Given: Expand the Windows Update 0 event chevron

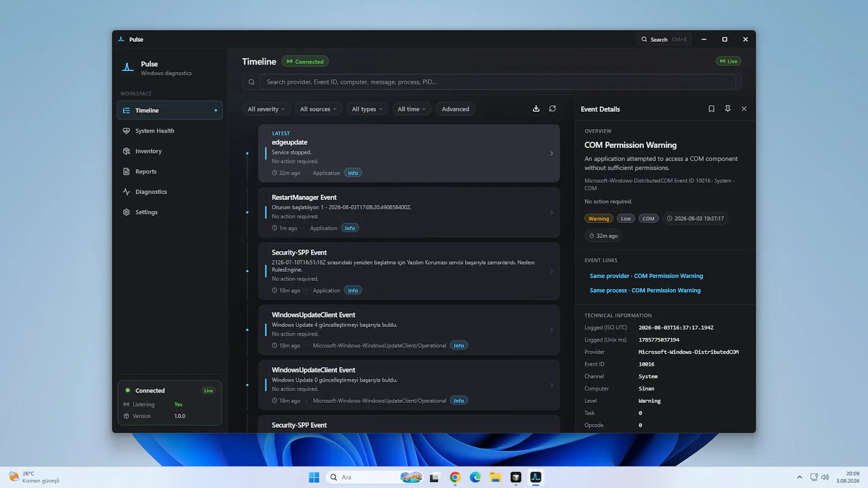Looking at the screenshot, I should [x=552, y=385].
